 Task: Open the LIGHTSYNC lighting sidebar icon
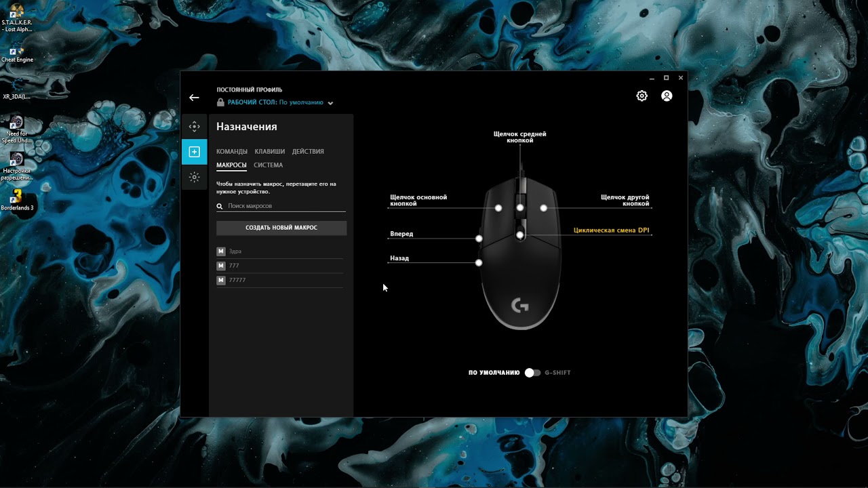(195, 177)
